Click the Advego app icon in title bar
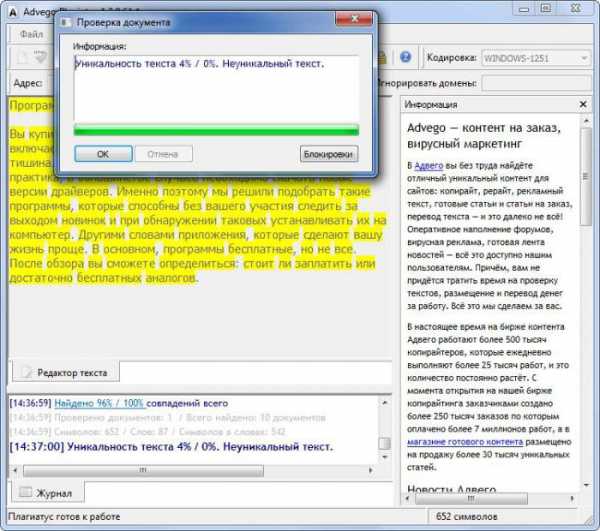This screenshot has width=600, height=531. [13, 12]
